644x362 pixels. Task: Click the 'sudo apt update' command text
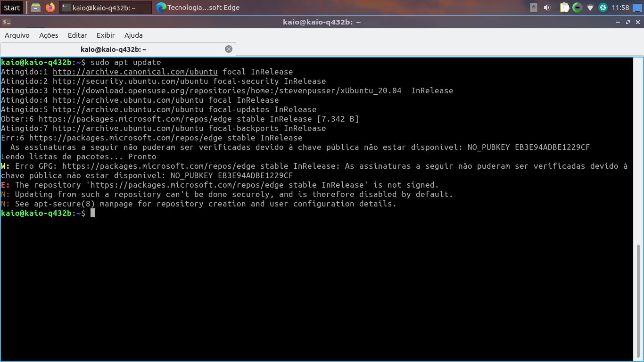125,62
